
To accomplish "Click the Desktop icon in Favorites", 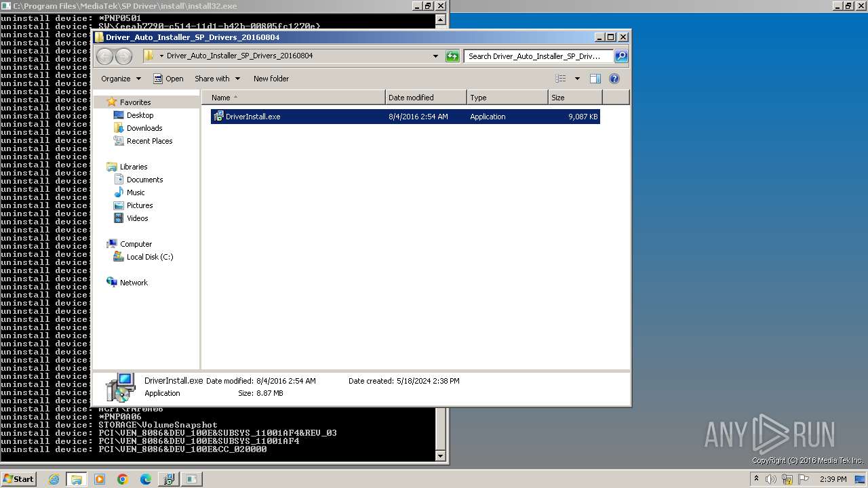I will tap(119, 115).
